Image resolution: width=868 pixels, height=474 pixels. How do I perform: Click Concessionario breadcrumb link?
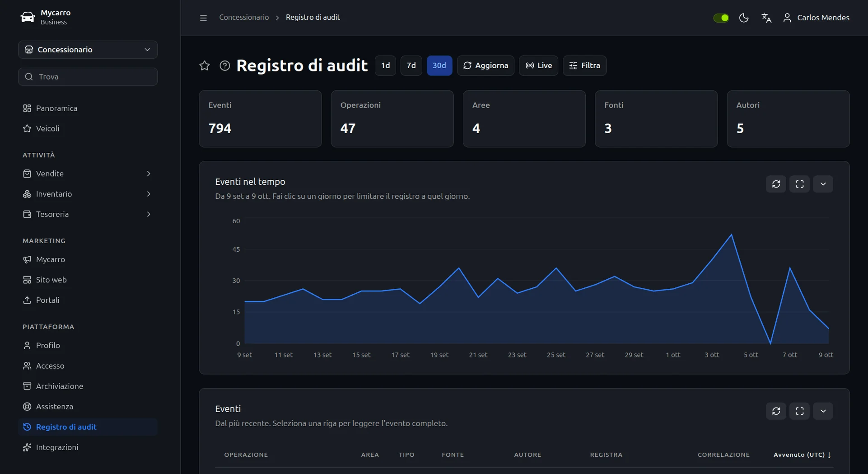pos(244,17)
